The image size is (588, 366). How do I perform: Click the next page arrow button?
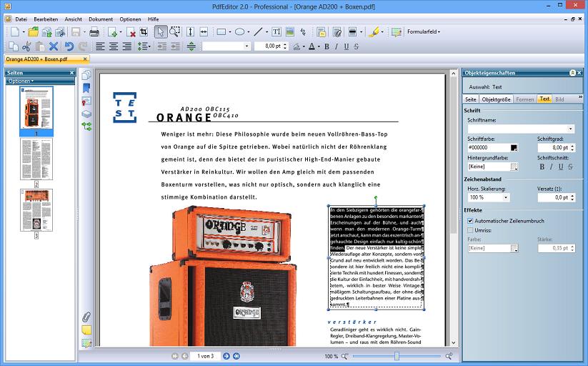tap(226, 355)
